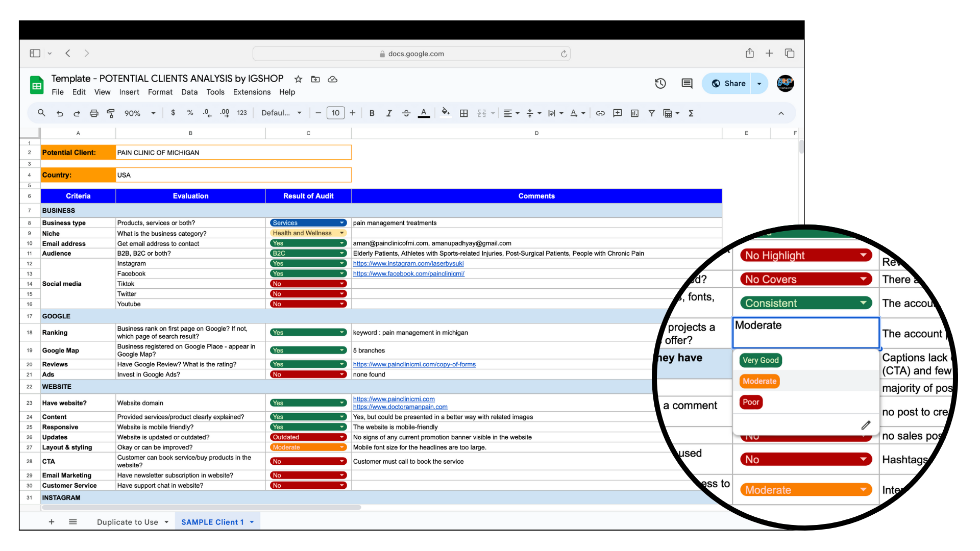Show all sheets list
Image resolution: width=980 pixels, height=551 pixels.
[x=73, y=522]
